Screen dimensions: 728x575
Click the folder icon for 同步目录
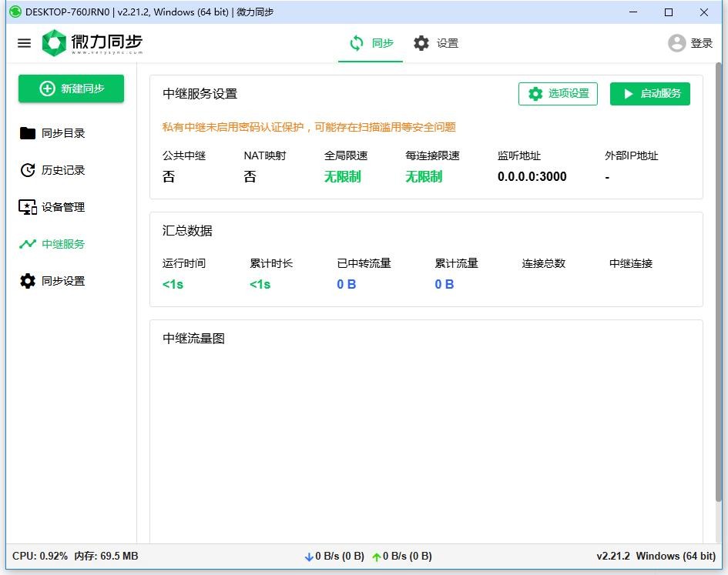[28, 133]
